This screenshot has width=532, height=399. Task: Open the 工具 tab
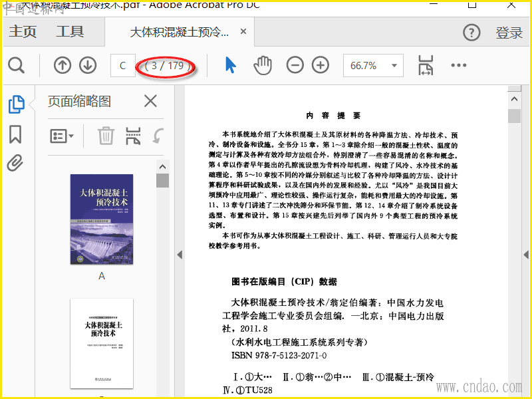tap(70, 32)
